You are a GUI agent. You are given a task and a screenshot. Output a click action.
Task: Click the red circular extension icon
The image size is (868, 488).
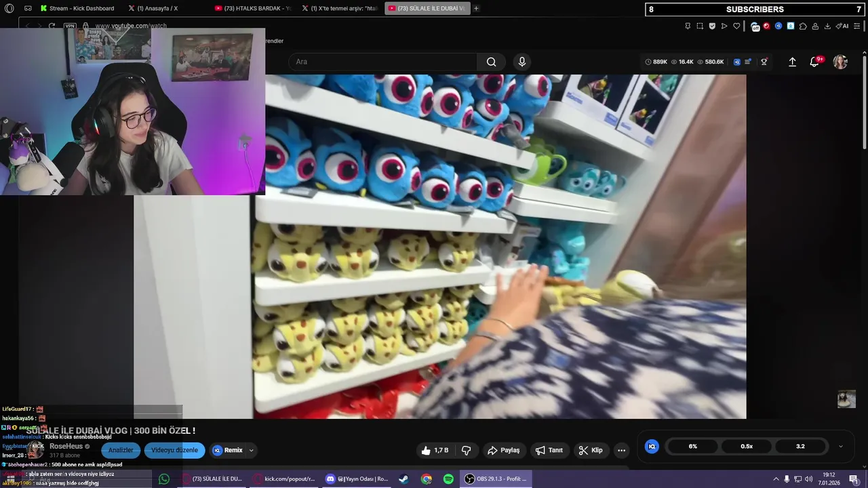point(766,26)
